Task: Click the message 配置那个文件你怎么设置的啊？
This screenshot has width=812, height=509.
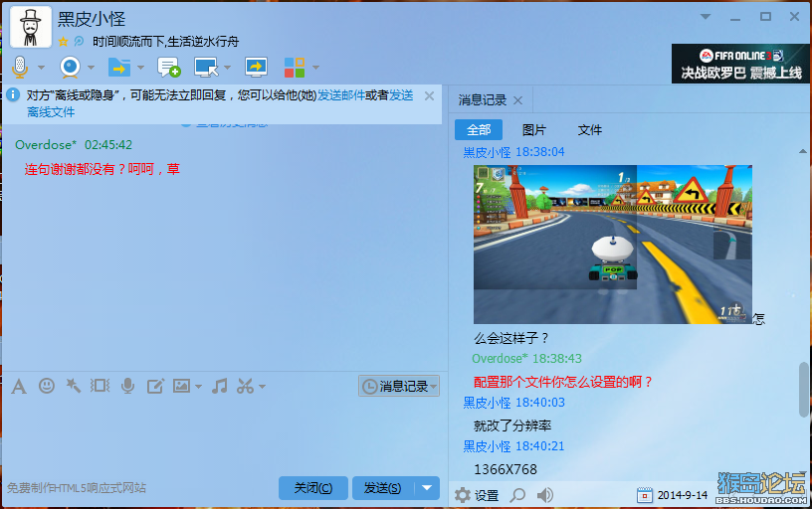Action: (563, 382)
